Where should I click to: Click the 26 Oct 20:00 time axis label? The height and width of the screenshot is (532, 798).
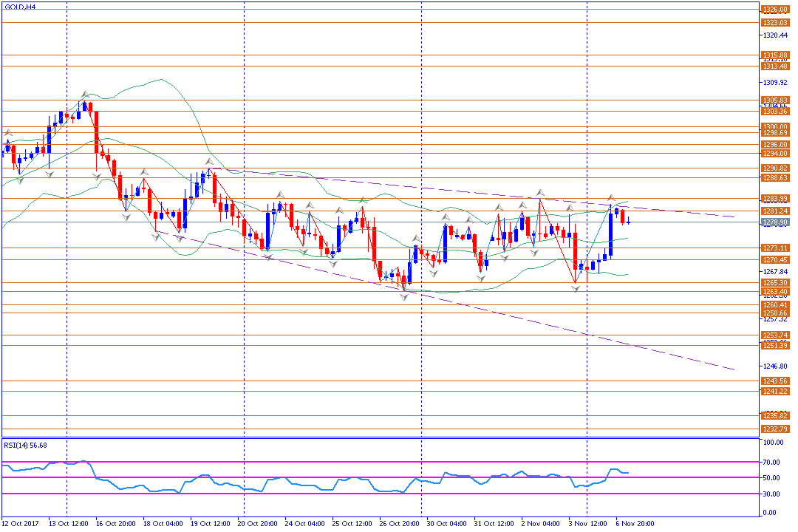coord(400,524)
